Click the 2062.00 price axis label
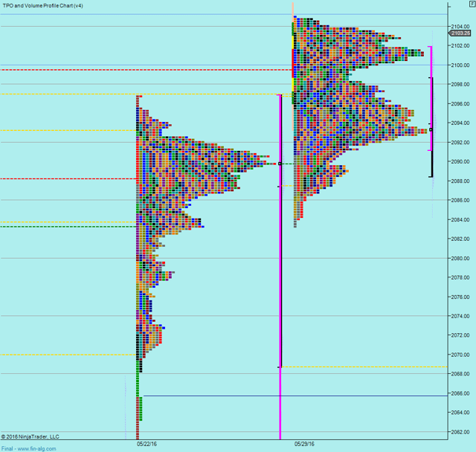 pos(460,432)
